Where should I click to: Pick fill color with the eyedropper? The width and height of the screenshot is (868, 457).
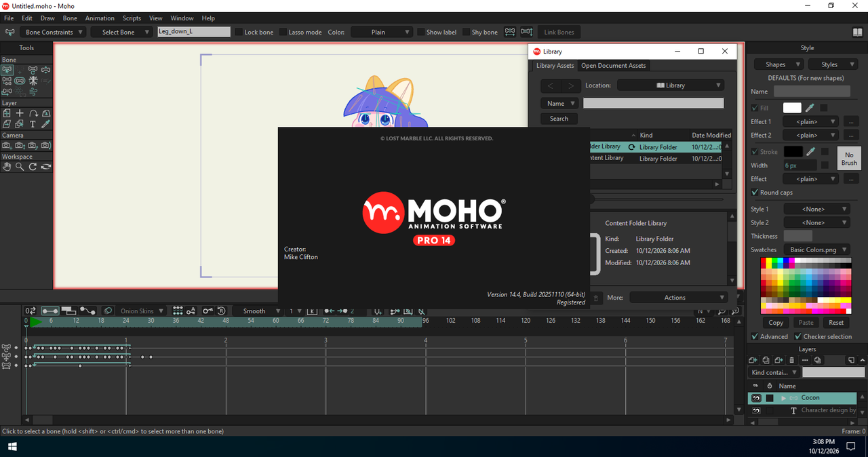pyautogui.click(x=810, y=108)
